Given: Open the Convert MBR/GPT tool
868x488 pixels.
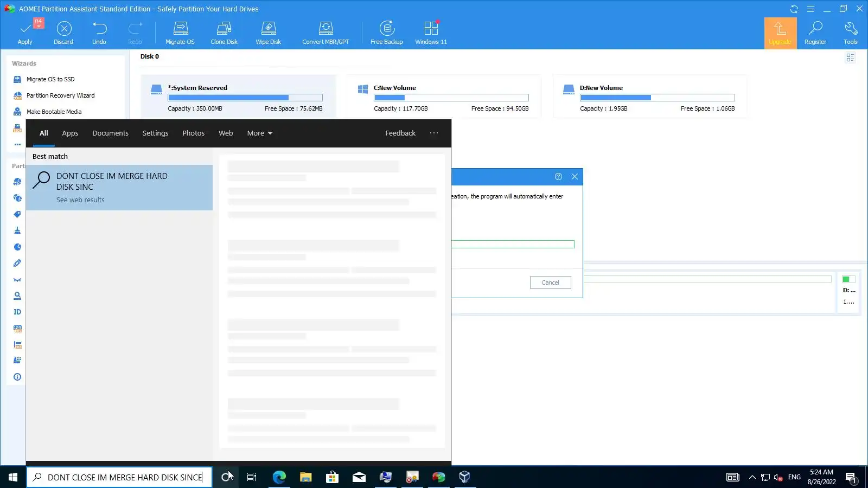Looking at the screenshot, I should [x=325, y=33].
